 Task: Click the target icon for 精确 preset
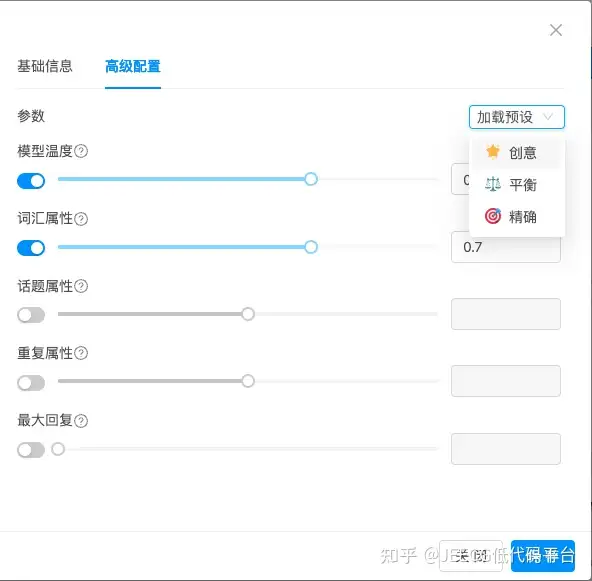click(x=493, y=216)
